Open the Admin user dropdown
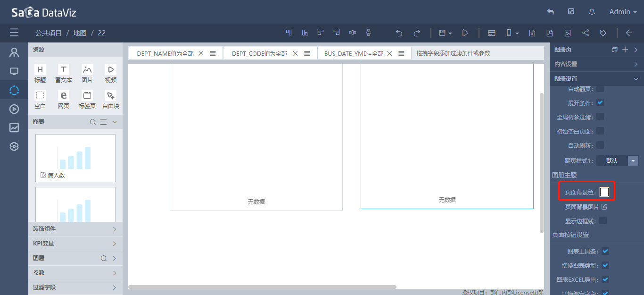Image resolution: width=644 pixels, height=295 pixels. click(x=623, y=12)
